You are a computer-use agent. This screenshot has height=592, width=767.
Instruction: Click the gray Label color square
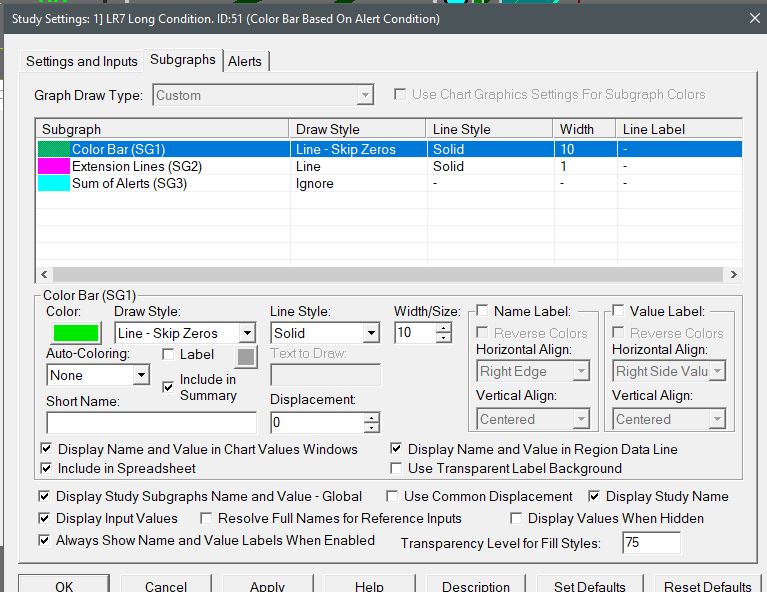point(246,357)
